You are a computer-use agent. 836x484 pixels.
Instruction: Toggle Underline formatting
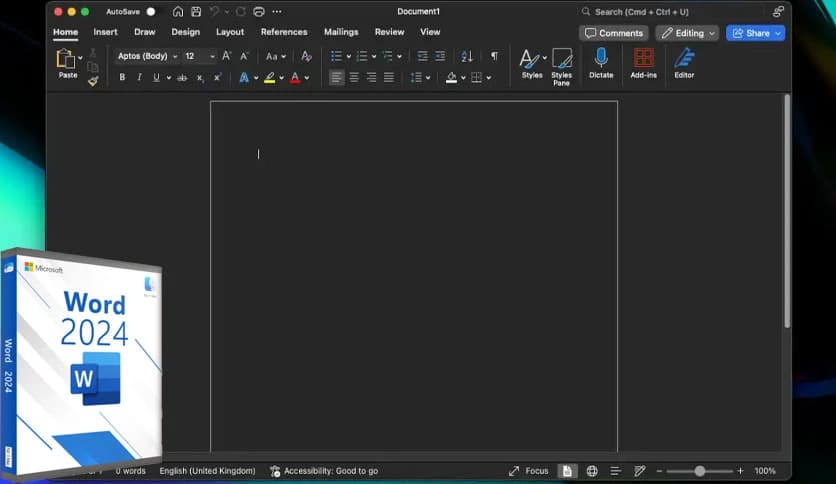click(x=156, y=78)
